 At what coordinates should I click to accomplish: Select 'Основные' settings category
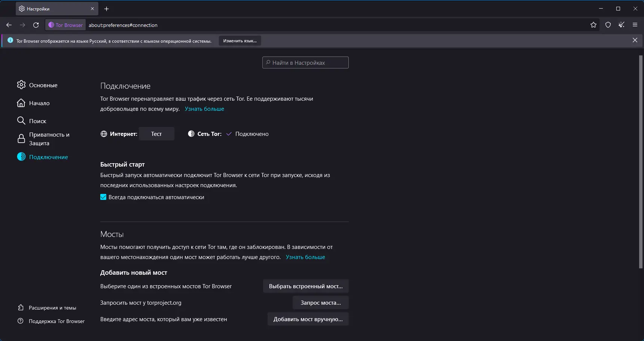[43, 85]
